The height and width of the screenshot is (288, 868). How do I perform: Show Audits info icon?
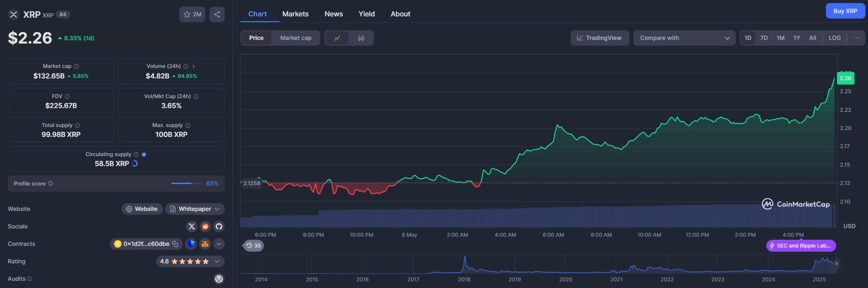point(29,279)
